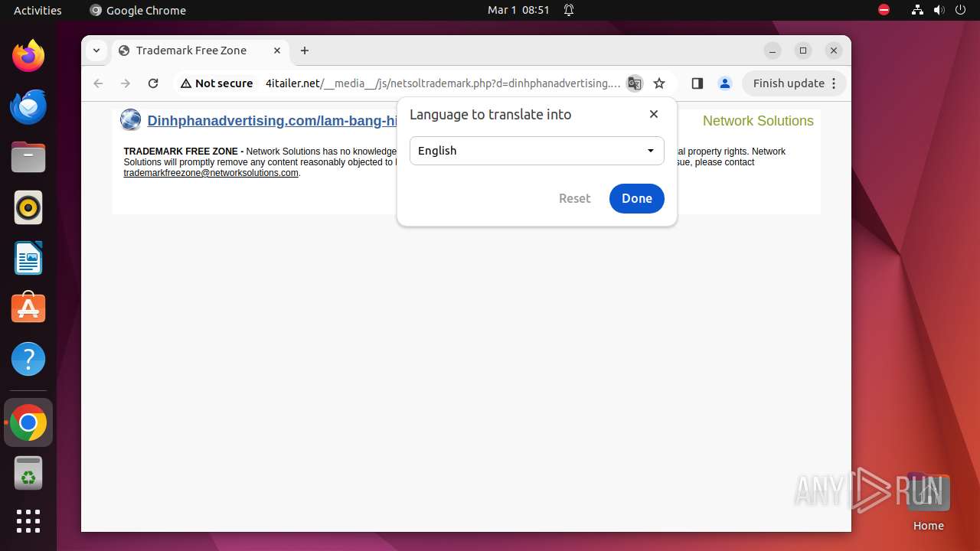Open the Activities overview

point(38,10)
